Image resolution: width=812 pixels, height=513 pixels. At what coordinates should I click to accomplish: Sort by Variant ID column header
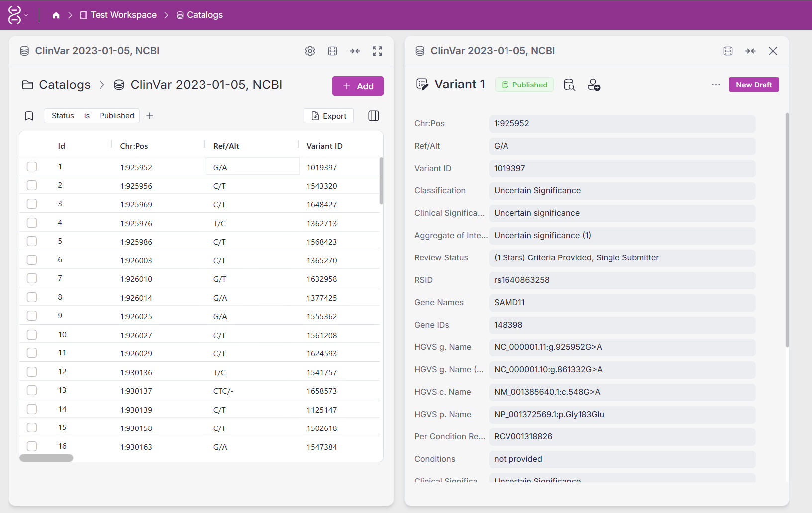tap(324, 146)
